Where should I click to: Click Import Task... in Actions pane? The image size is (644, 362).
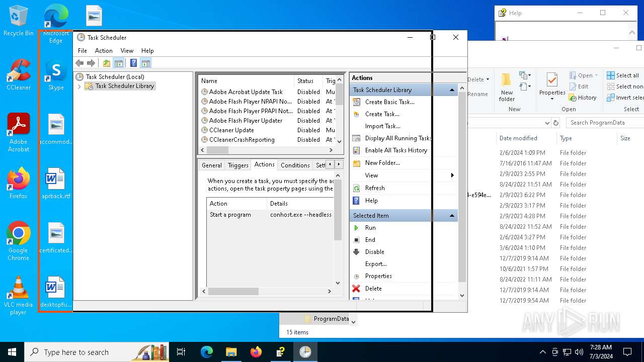tap(383, 126)
